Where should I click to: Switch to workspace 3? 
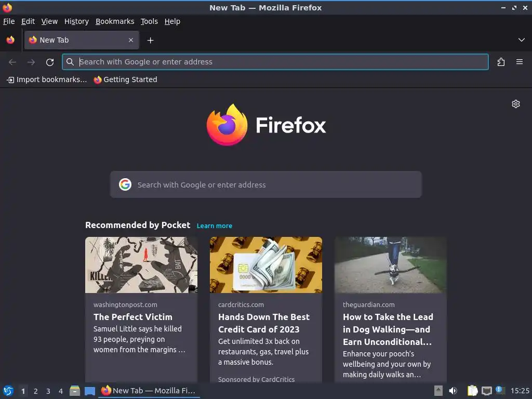point(48,391)
